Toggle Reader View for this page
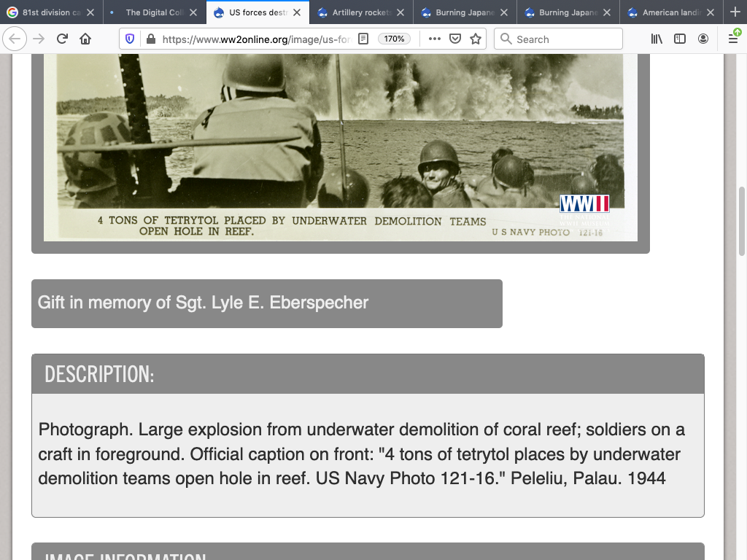This screenshot has width=747, height=560. [363, 39]
